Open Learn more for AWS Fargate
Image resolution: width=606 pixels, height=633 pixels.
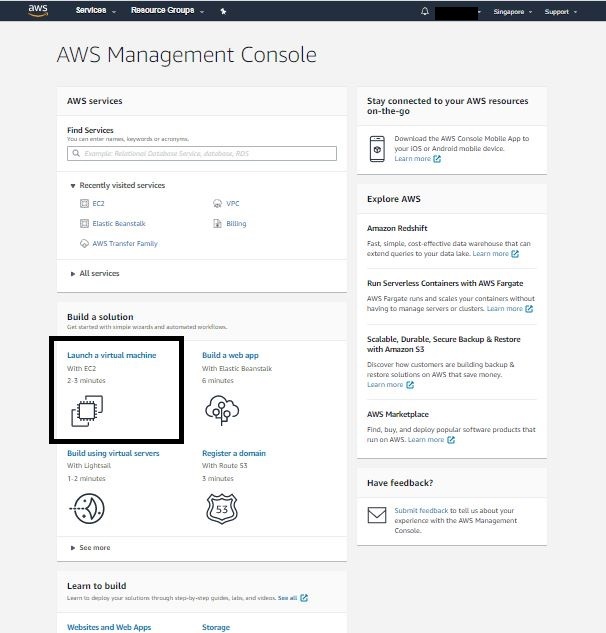(x=505, y=308)
